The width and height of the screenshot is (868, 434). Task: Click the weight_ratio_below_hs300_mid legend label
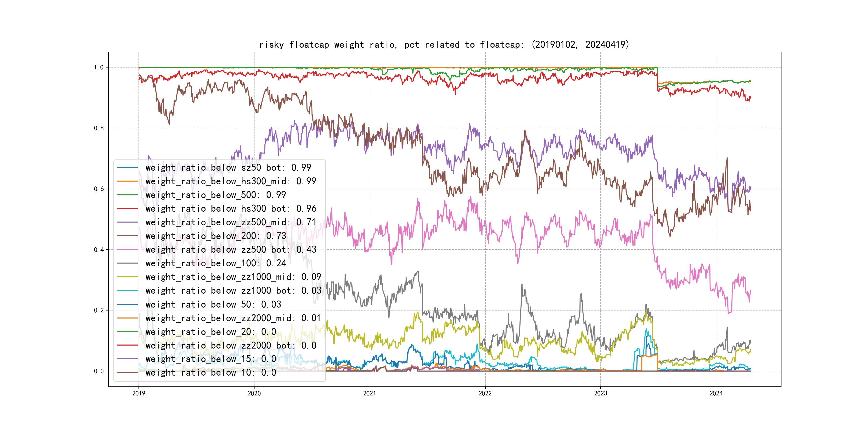pos(230,181)
